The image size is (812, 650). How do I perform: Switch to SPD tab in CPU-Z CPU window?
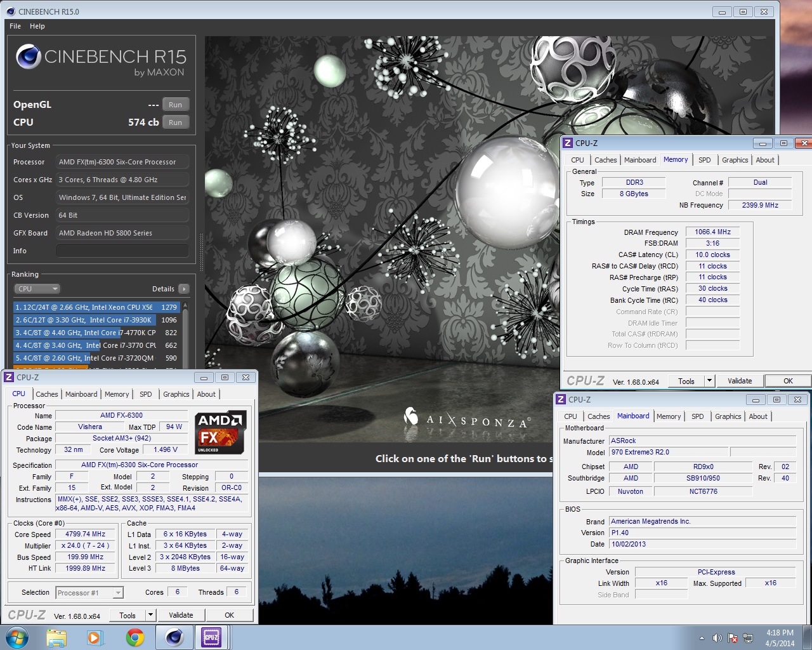[146, 394]
